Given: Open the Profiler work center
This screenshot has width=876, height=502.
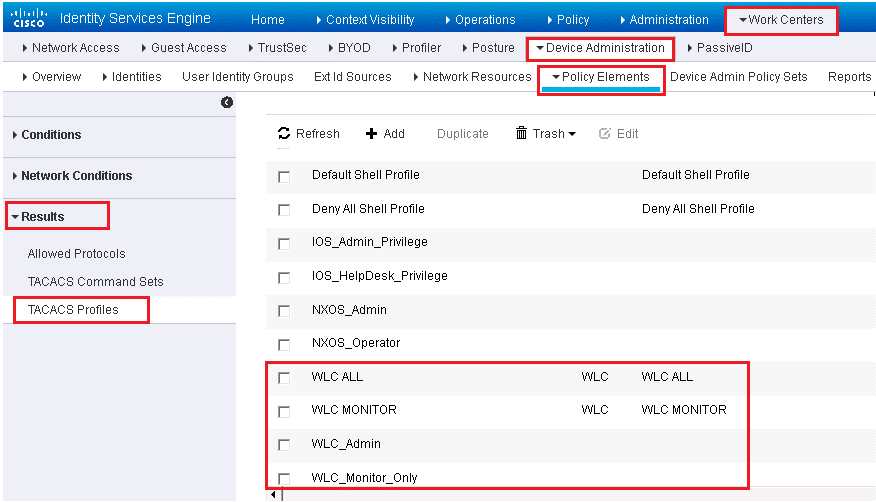Looking at the screenshot, I should tap(417, 47).
